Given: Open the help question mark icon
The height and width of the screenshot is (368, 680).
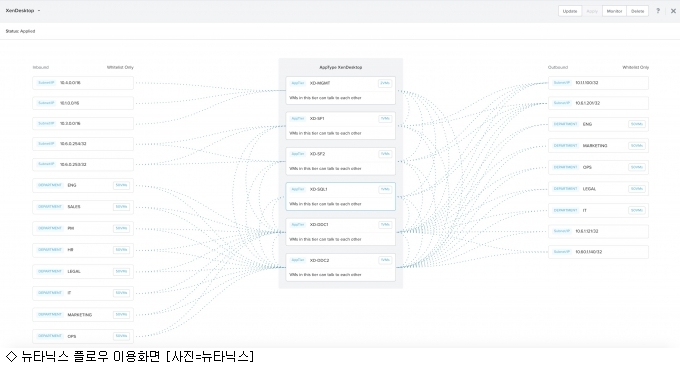Looking at the screenshot, I should pos(658,11).
